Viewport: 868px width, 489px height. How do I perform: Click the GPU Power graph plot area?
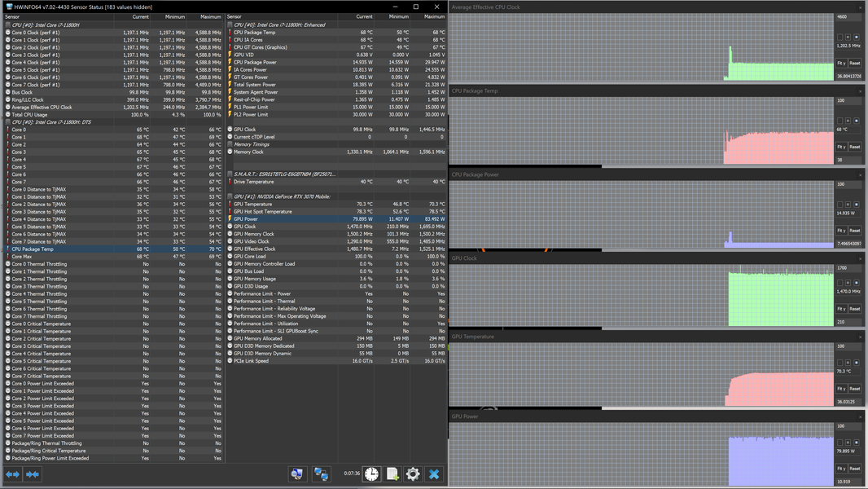coord(641,455)
